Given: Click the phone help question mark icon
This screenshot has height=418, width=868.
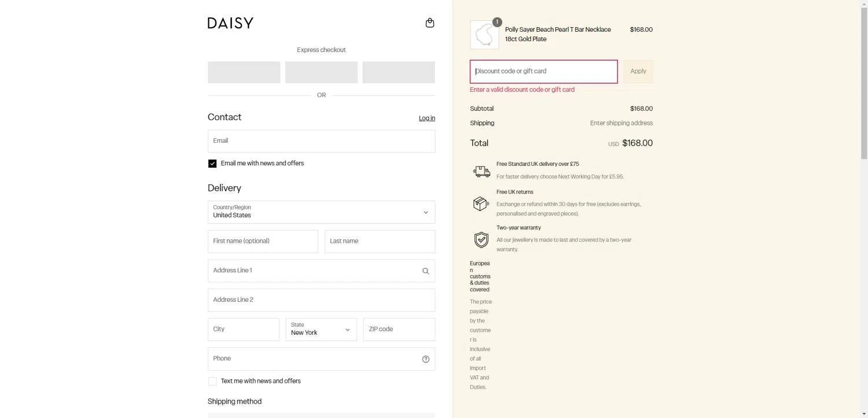Looking at the screenshot, I should click(x=425, y=359).
